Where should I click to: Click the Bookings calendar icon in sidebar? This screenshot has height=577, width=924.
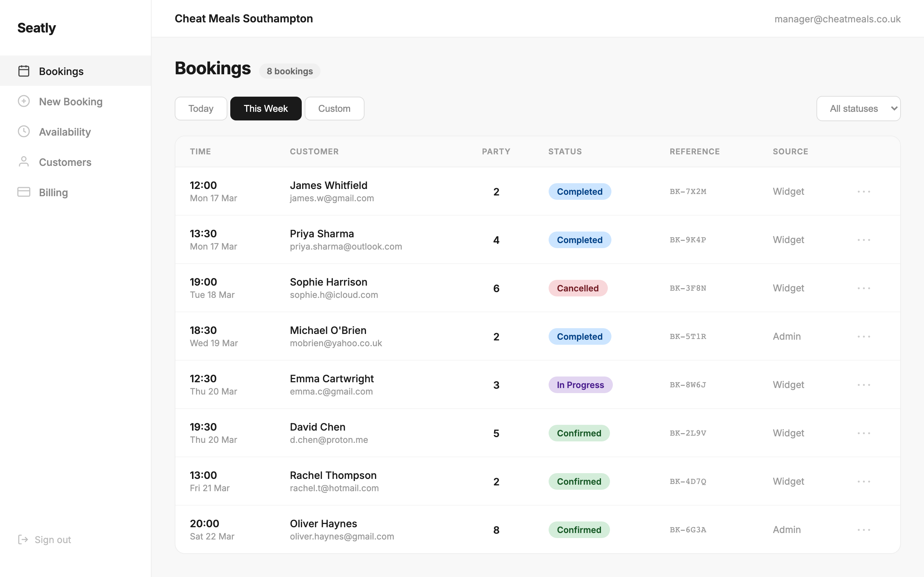click(24, 71)
